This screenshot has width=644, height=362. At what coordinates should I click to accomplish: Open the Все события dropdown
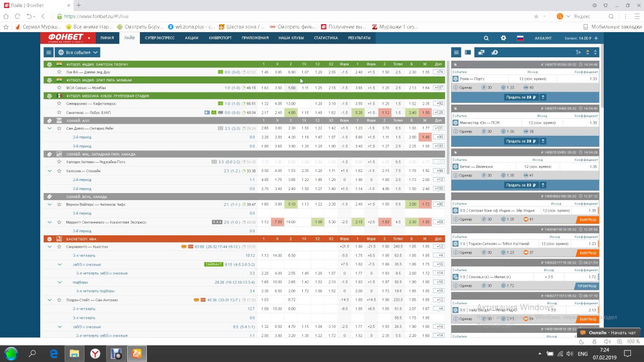coord(77,52)
